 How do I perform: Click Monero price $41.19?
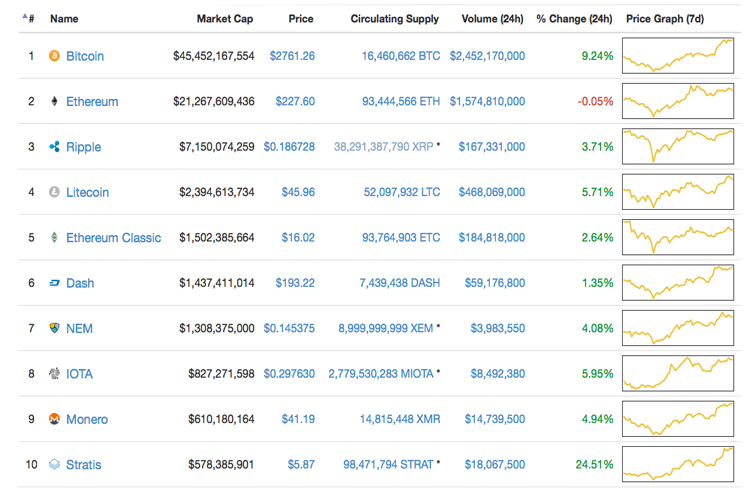[298, 419]
